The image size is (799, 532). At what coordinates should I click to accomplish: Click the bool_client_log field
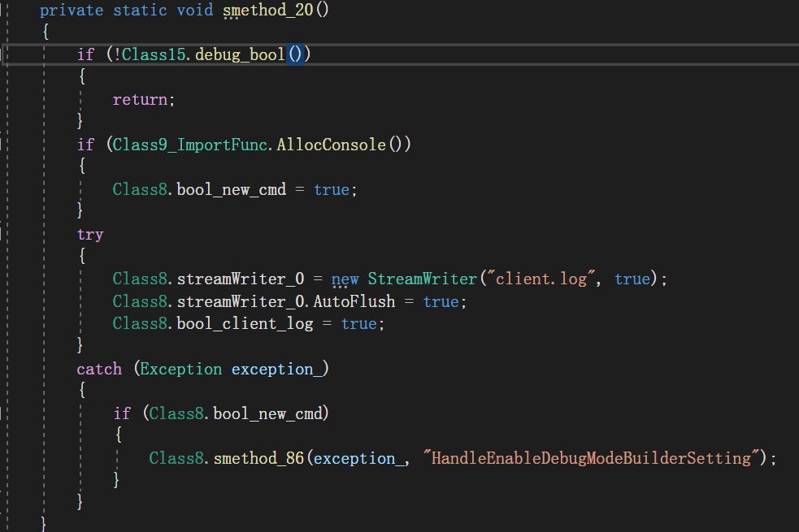pyautogui.click(x=245, y=324)
